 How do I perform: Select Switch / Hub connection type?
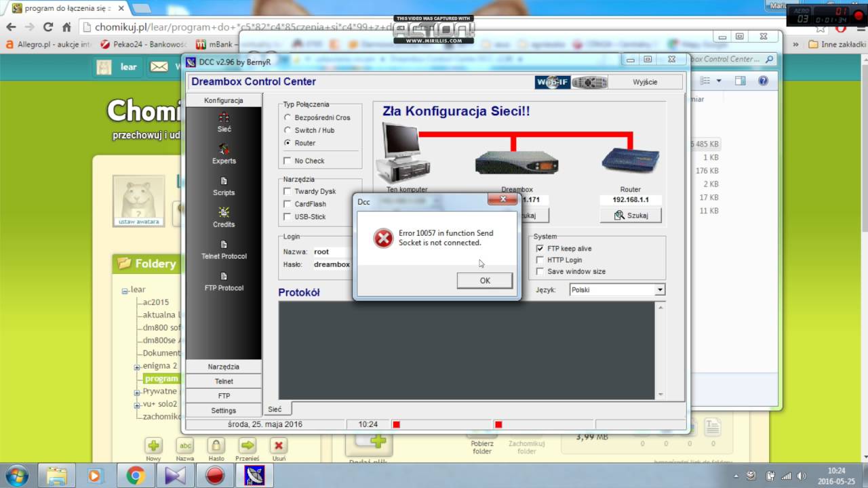288,130
